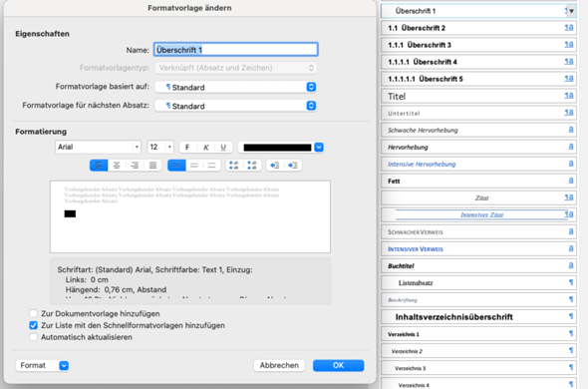Click Abbrechen to cancel

pyautogui.click(x=279, y=365)
